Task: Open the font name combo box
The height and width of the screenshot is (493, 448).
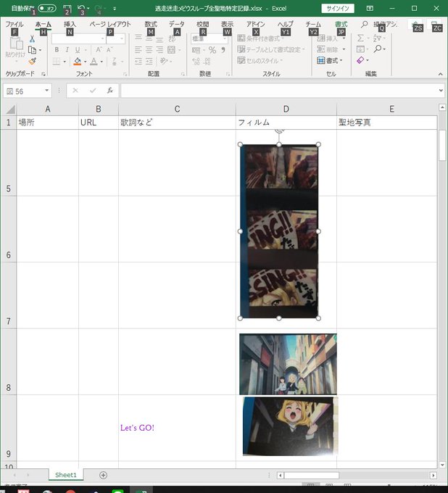Action: click(x=78, y=38)
